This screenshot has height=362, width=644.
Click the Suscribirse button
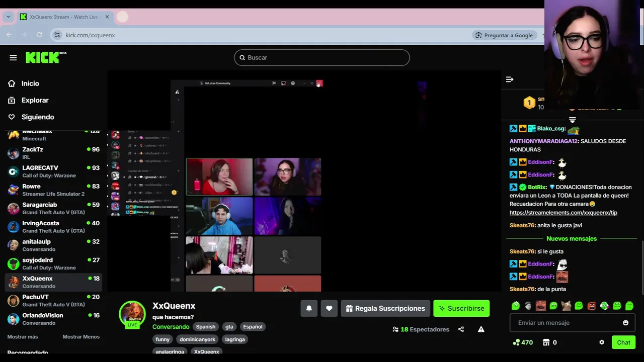pos(461,308)
